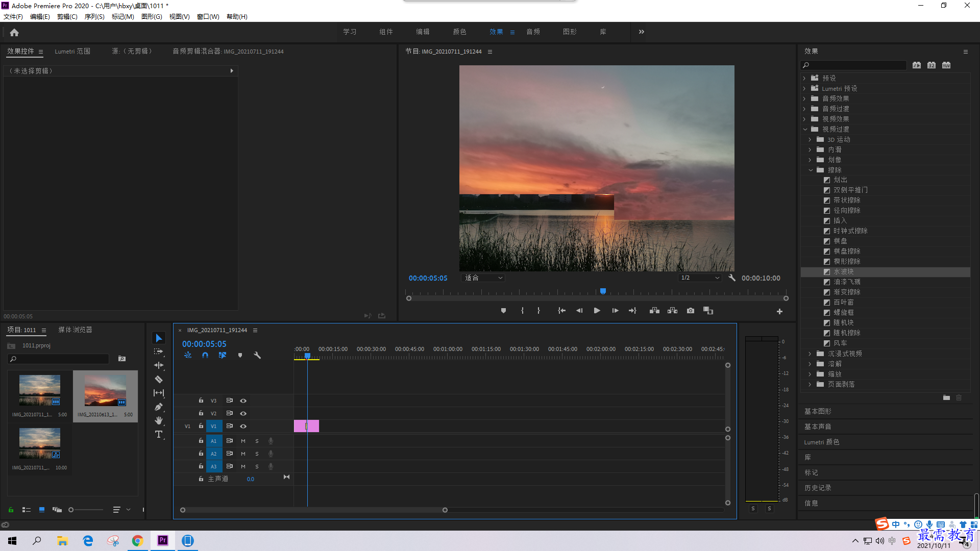This screenshot has height=551, width=980.
Task: Open Program monitor button editor plus
Action: (779, 311)
